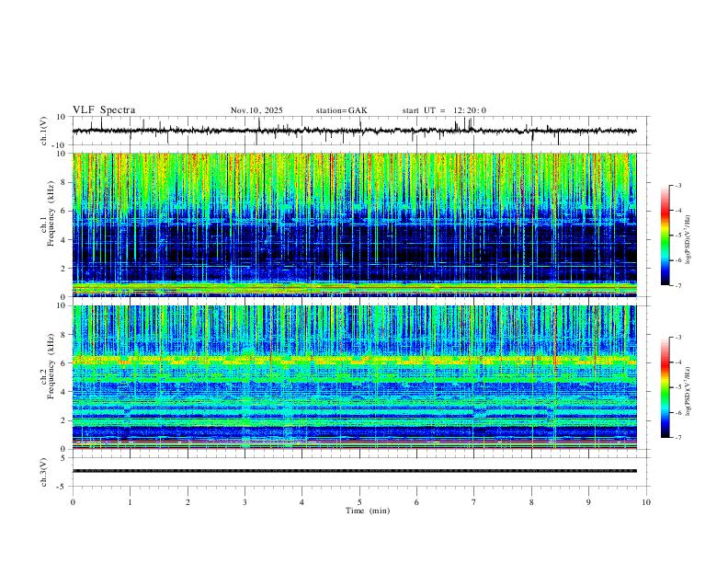728x563 pixels.
Task: Click the "3" tick on time axis
Action: pyautogui.click(x=245, y=502)
